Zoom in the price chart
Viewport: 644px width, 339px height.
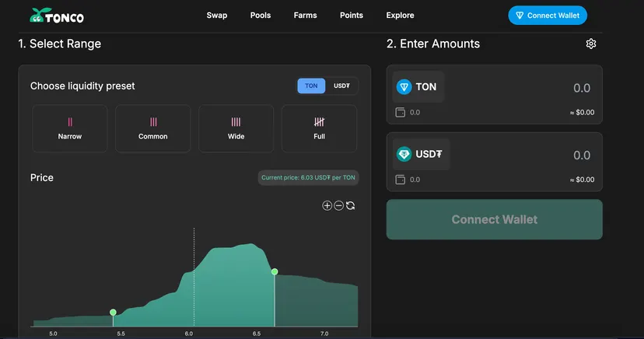tap(327, 205)
